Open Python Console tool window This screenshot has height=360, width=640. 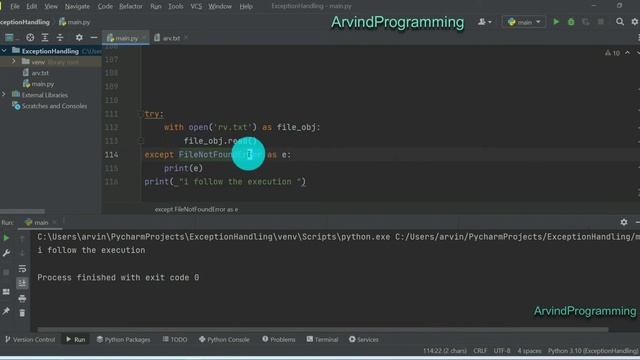coord(224,339)
